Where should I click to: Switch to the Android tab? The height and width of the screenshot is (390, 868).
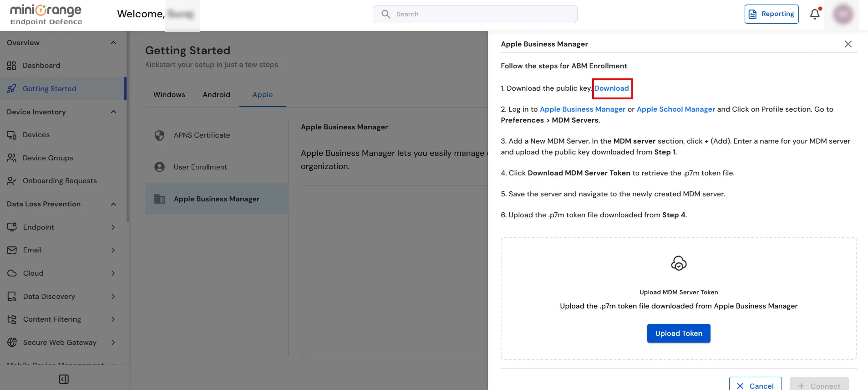click(x=217, y=95)
